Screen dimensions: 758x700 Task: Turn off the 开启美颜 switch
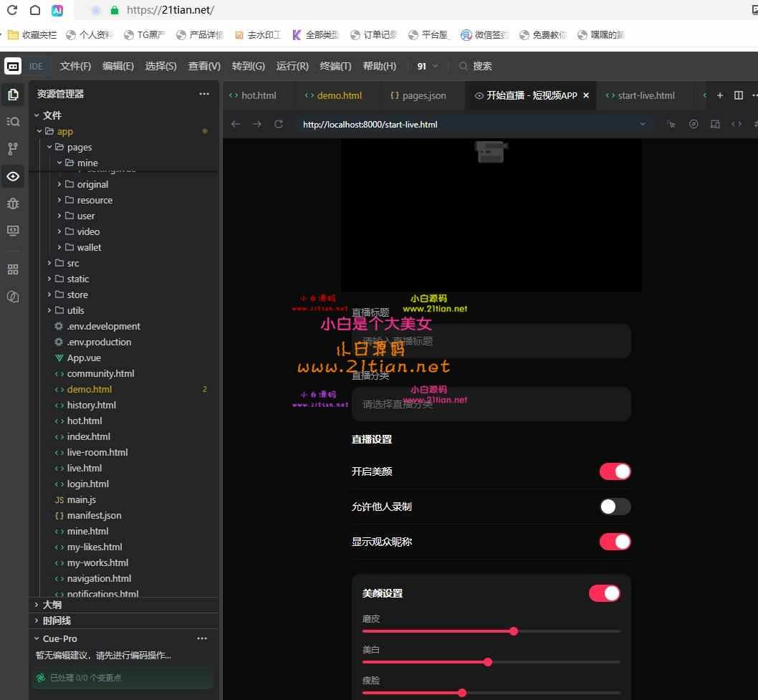click(x=615, y=471)
